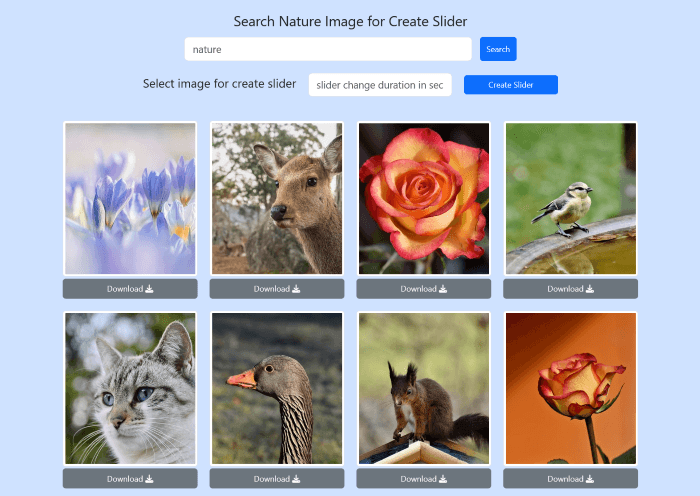
Task: Click the download icon under the squirrel image
Action: tap(443, 479)
